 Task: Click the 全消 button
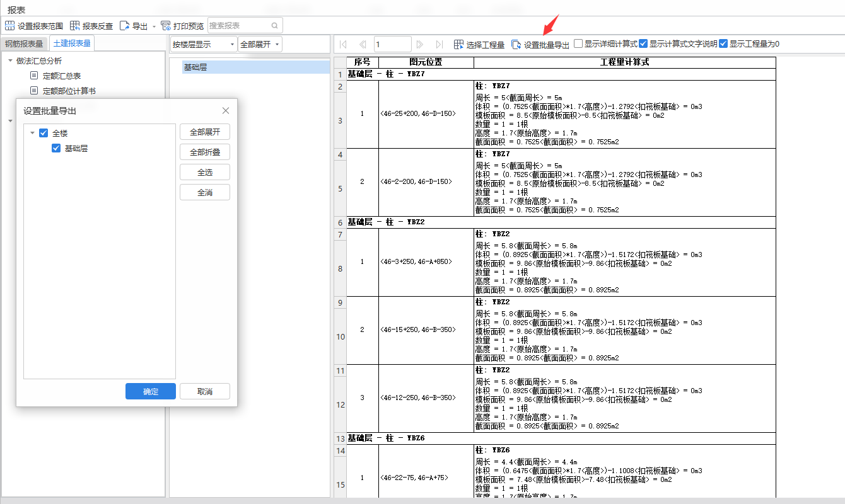click(205, 192)
